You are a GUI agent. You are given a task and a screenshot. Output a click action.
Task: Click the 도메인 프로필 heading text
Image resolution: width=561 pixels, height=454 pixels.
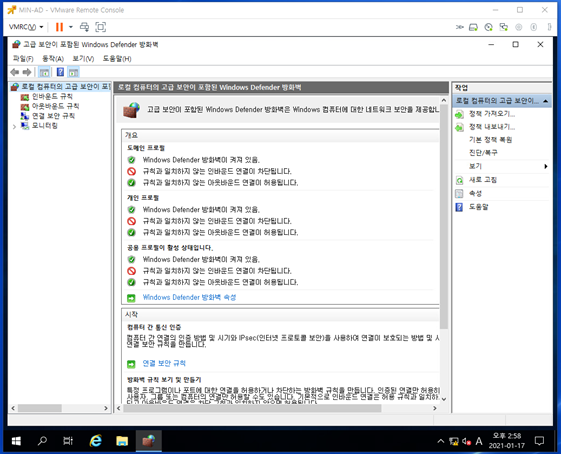tap(146, 148)
